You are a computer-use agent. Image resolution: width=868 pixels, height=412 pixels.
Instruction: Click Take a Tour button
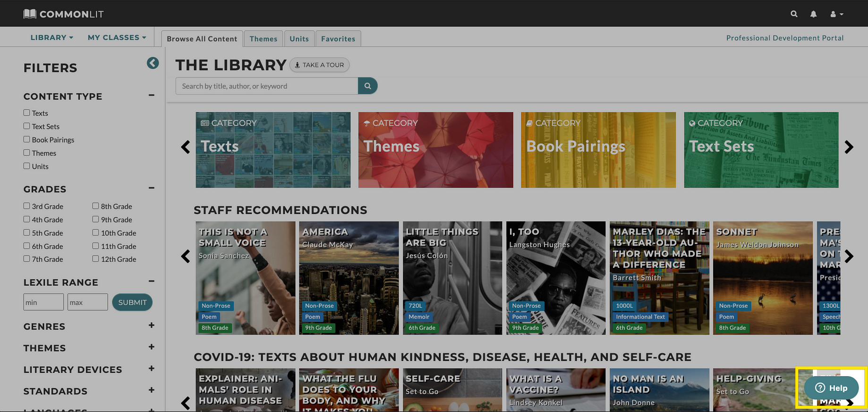(x=319, y=65)
